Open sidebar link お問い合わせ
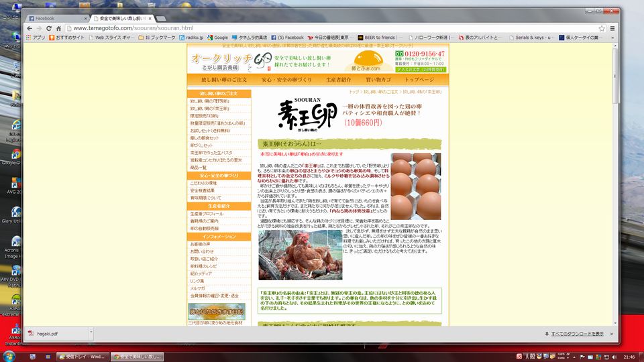The width and height of the screenshot is (644, 362). click(202, 251)
